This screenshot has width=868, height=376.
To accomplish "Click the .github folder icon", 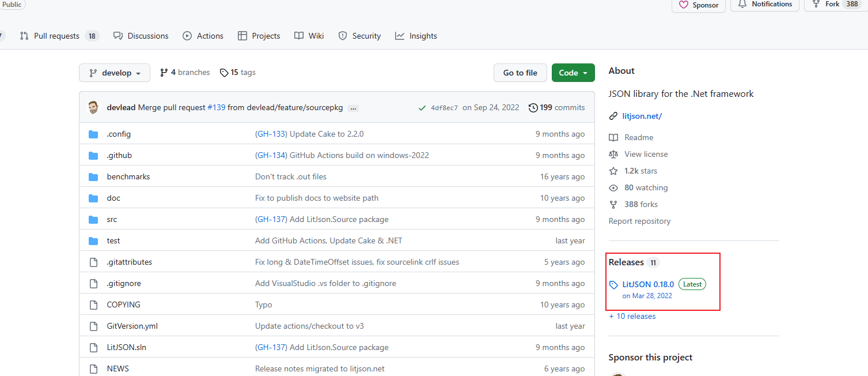I will (x=93, y=156).
